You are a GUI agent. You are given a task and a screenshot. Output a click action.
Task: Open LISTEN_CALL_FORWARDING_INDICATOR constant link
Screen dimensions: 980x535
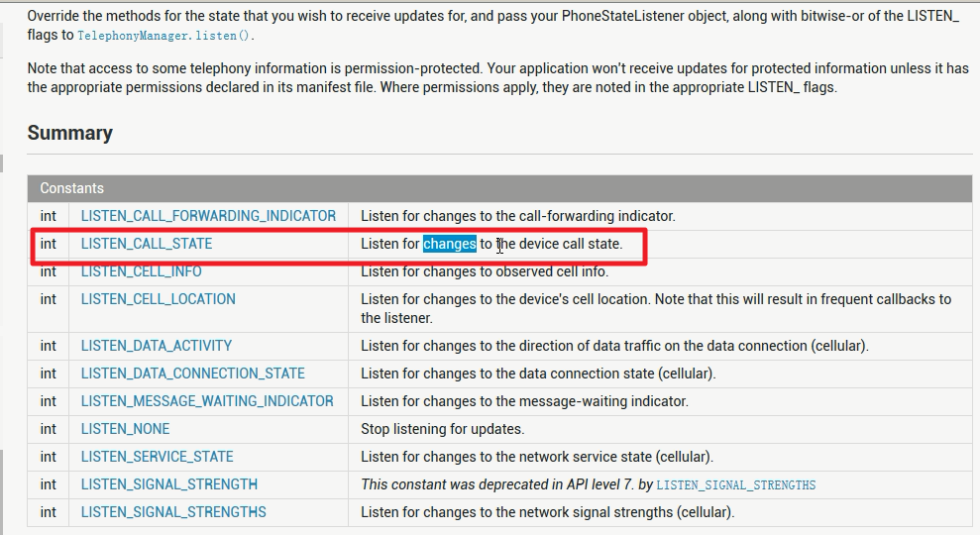point(208,216)
